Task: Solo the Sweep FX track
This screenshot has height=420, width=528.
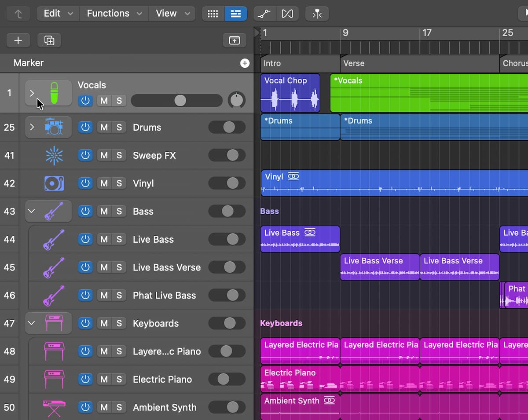Action: click(119, 155)
